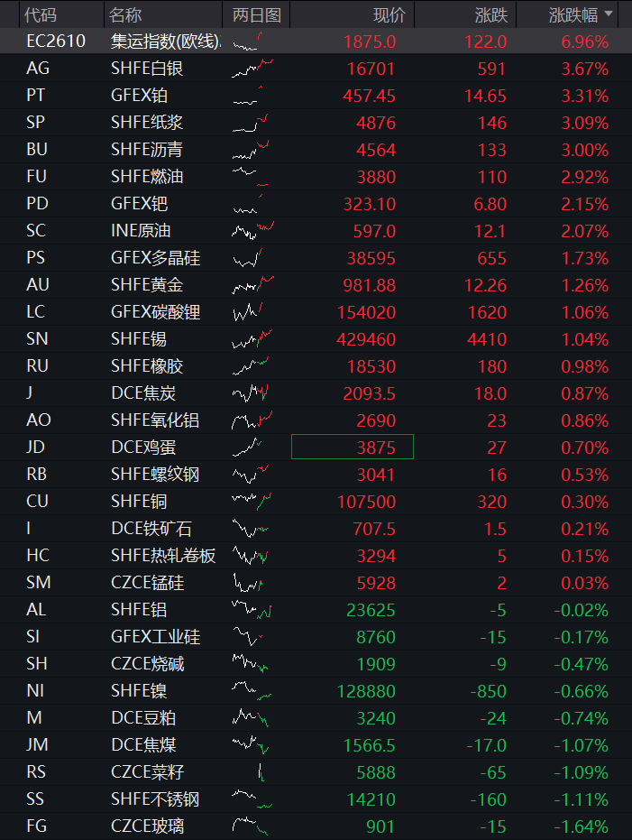Open the sort arrow beside 涨跌幅 header
Screen dimensions: 632x840
(609, 14)
